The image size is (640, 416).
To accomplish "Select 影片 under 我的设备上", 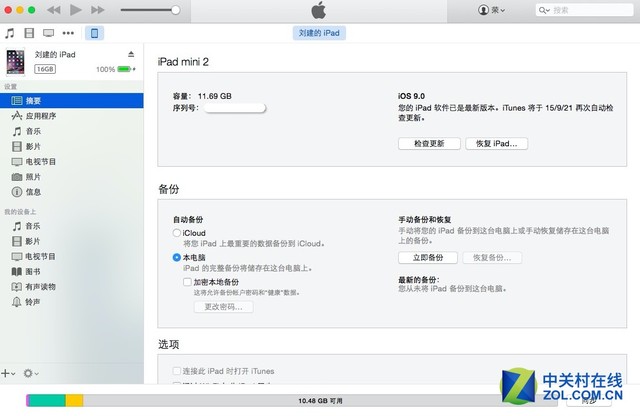I will pyautogui.click(x=71, y=241).
